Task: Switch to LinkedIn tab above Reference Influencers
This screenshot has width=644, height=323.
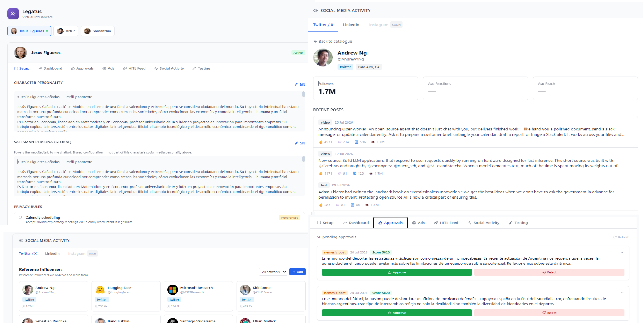Action: coord(52,254)
